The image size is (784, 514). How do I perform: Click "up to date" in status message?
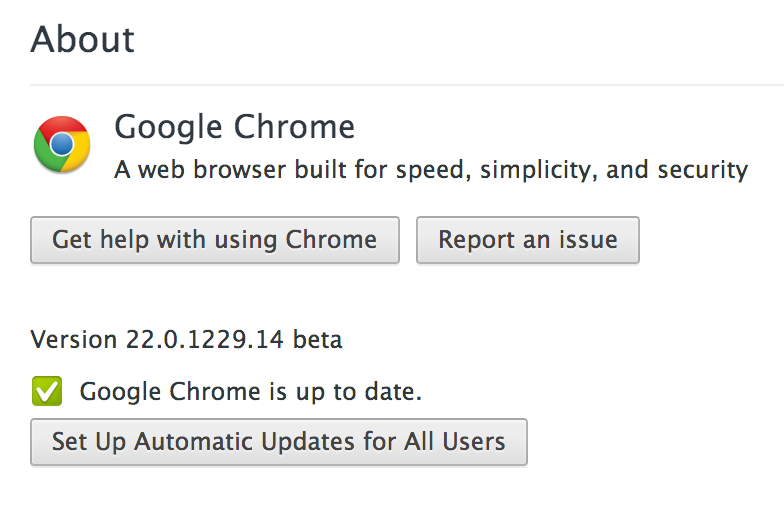pyautogui.click(x=371, y=391)
